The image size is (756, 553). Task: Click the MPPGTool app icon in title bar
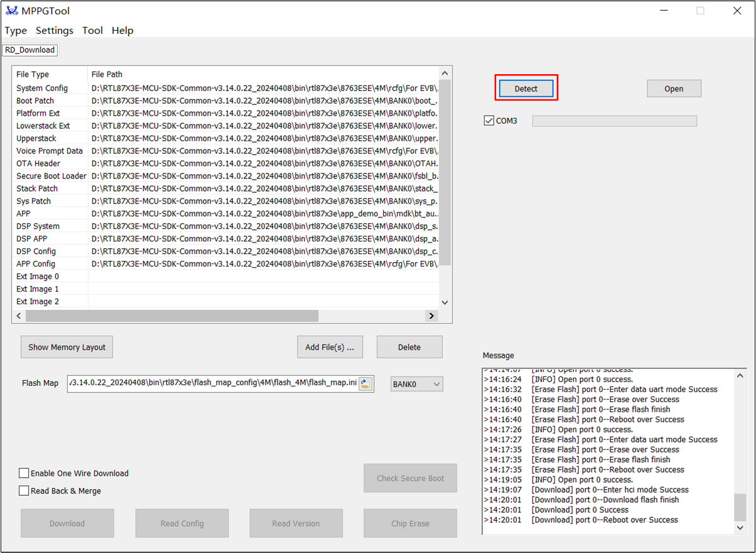pyautogui.click(x=12, y=11)
